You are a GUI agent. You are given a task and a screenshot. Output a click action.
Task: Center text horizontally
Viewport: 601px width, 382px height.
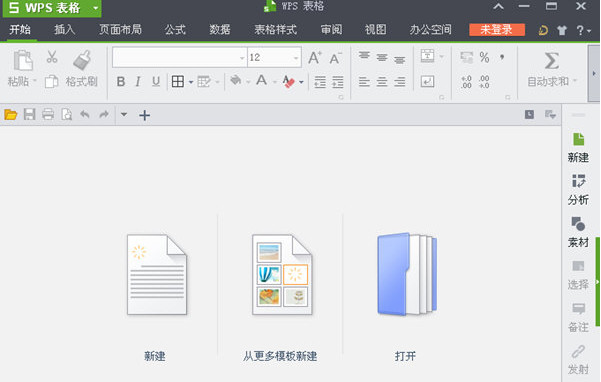coord(382,81)
